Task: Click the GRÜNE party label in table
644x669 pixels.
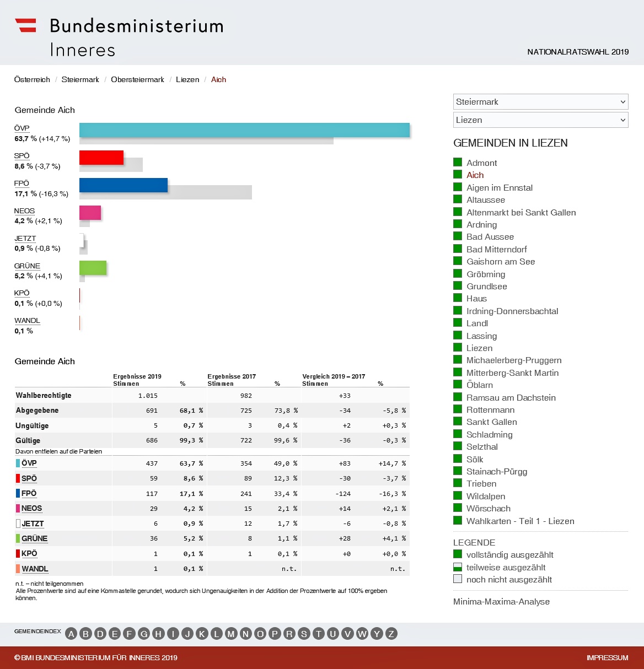Action: (34, 538)
